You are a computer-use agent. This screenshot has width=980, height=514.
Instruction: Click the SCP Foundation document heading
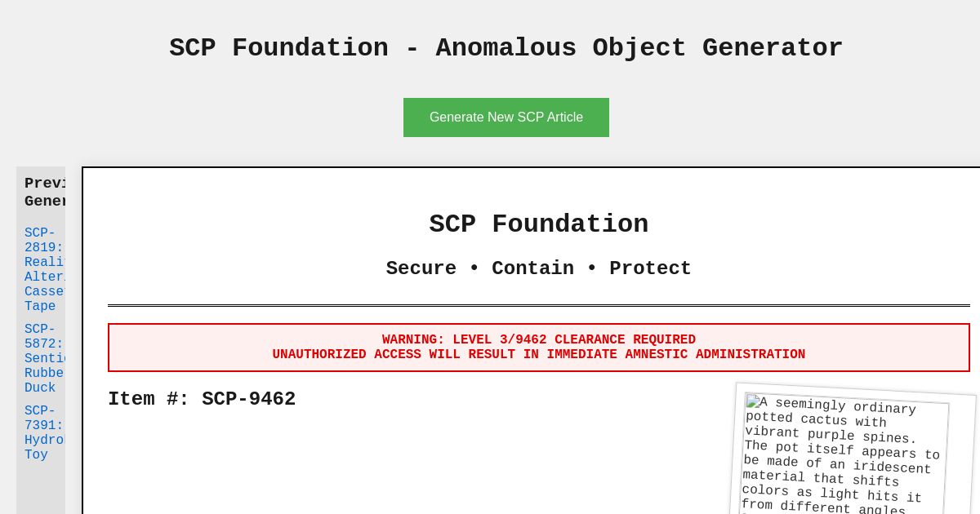point(538,224)
